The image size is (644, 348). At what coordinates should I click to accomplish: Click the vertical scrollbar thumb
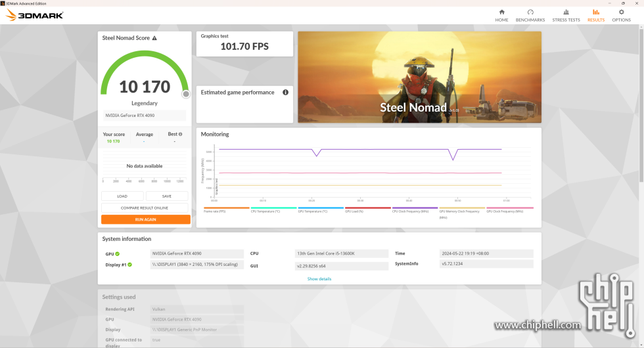pyautogui.click(x=641, y=104)
